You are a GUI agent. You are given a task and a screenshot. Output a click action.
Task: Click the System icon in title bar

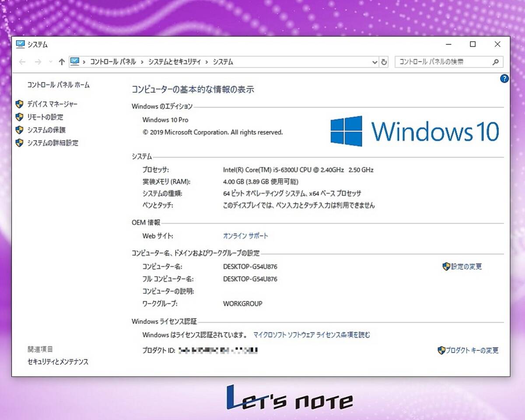(20, 44)
